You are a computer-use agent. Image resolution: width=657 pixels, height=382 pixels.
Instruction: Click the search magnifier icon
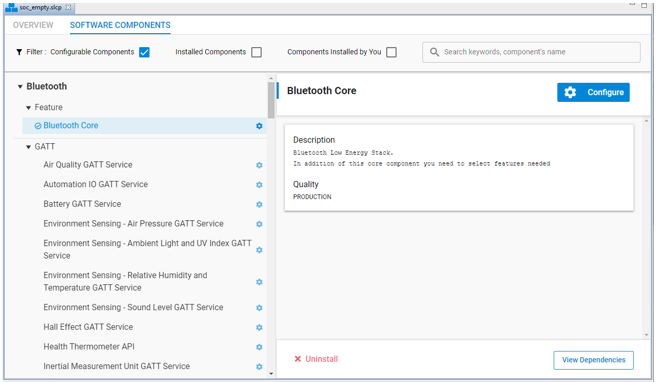[x=434, y=52]
